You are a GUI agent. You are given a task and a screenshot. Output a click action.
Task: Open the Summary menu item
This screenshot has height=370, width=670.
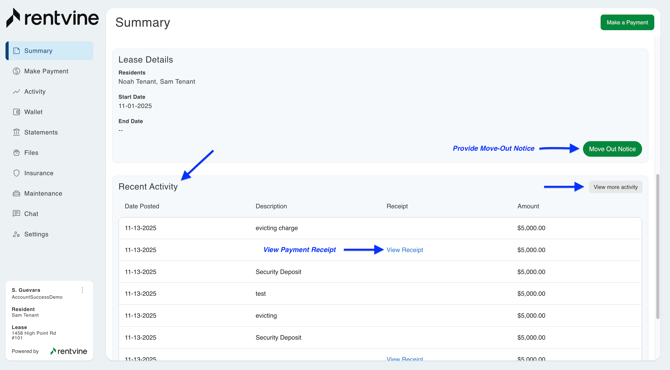point(50,51)
